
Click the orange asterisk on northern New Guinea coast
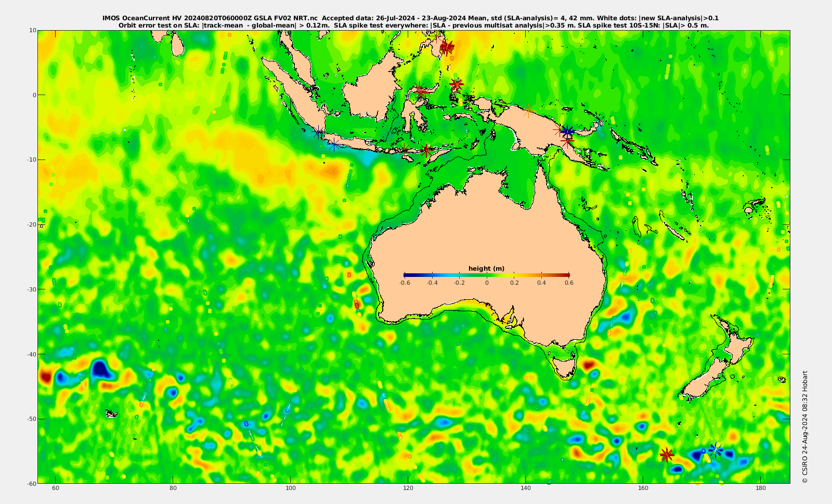(528, 111)
